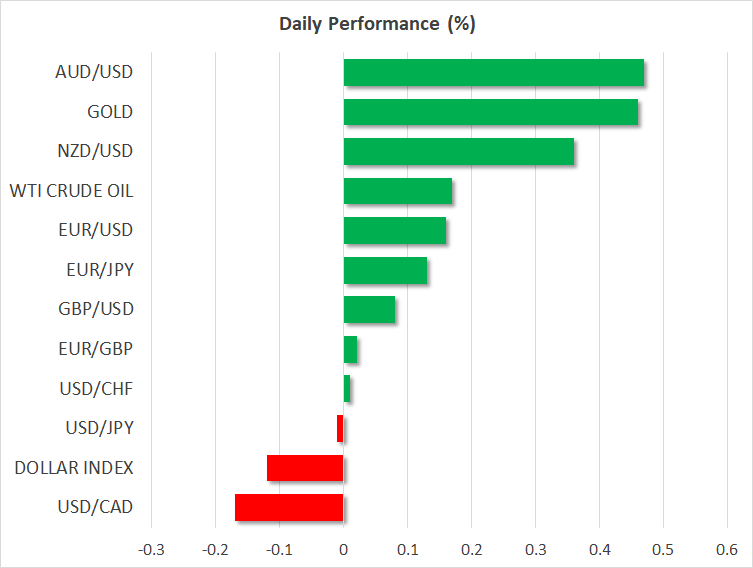Viewport: 753px width, 568px height.
Task: Click the WTI CRUDE OIL label text
Action: 71,191
